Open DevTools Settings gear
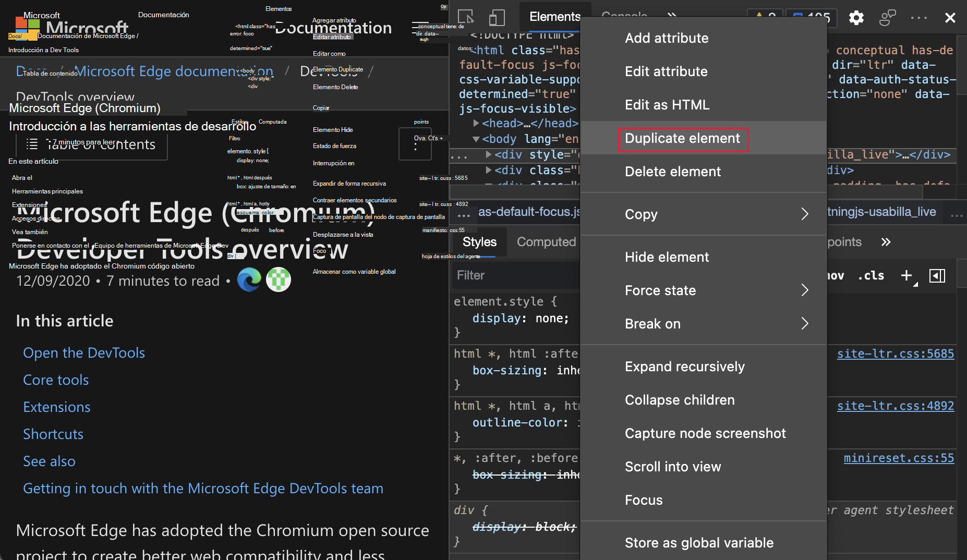 point(856,18)
